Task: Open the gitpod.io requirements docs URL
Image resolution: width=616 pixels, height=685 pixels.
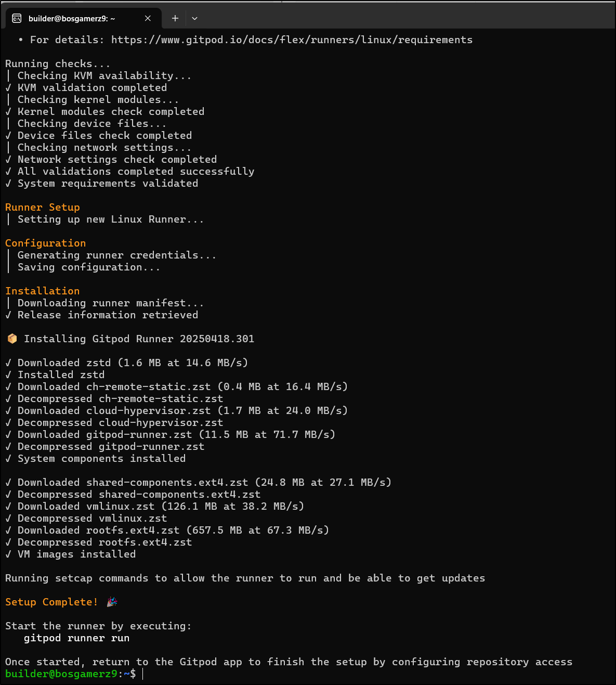Action: (x=292, y=40)
